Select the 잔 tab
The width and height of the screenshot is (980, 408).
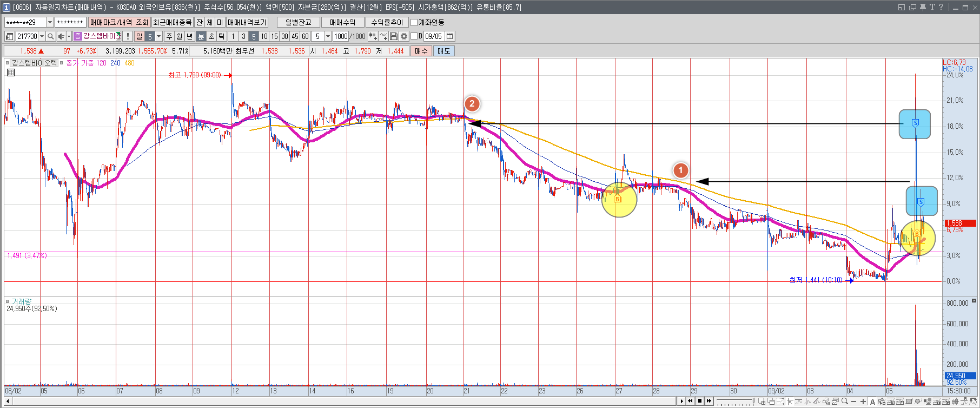click(x=200, y=22)
